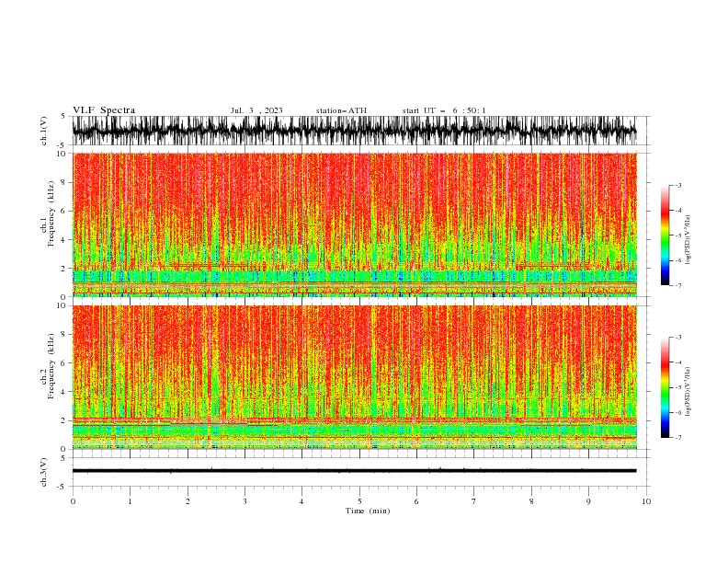Click the 'station=ATH' label
Image resolution: width=728 pixels, height=563 pixels.
pos(341,110)
